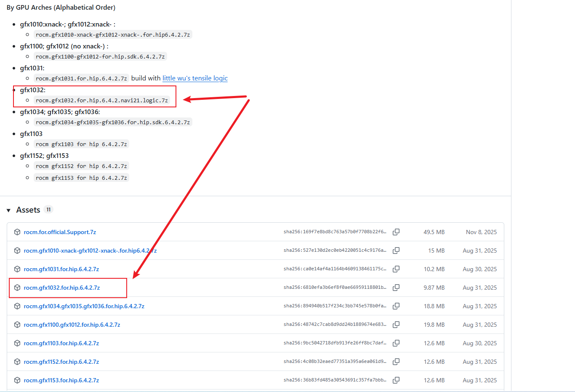
Task: Click package icon of rocm.gfx1032 asset
Action: 17,288
